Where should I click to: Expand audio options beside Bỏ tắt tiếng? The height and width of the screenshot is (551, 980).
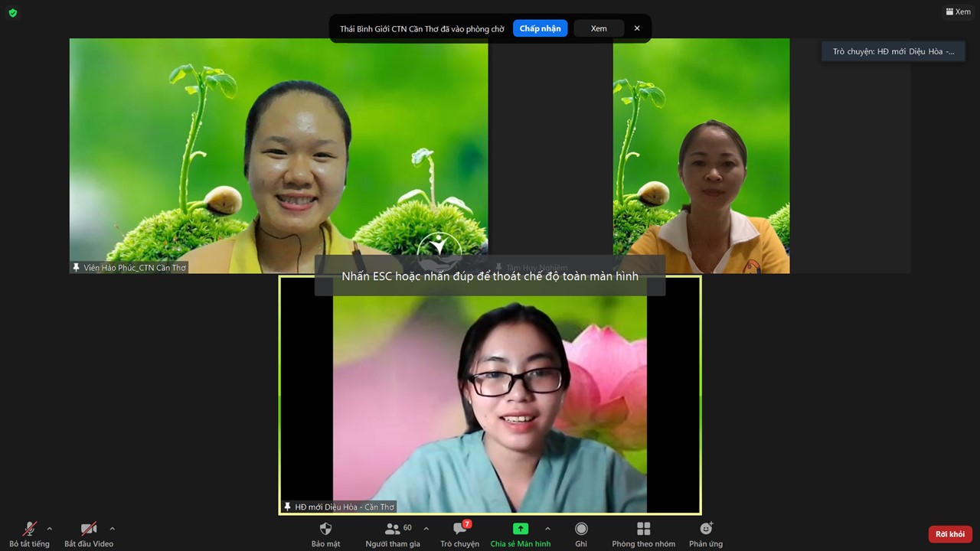(x=50, y=528)
